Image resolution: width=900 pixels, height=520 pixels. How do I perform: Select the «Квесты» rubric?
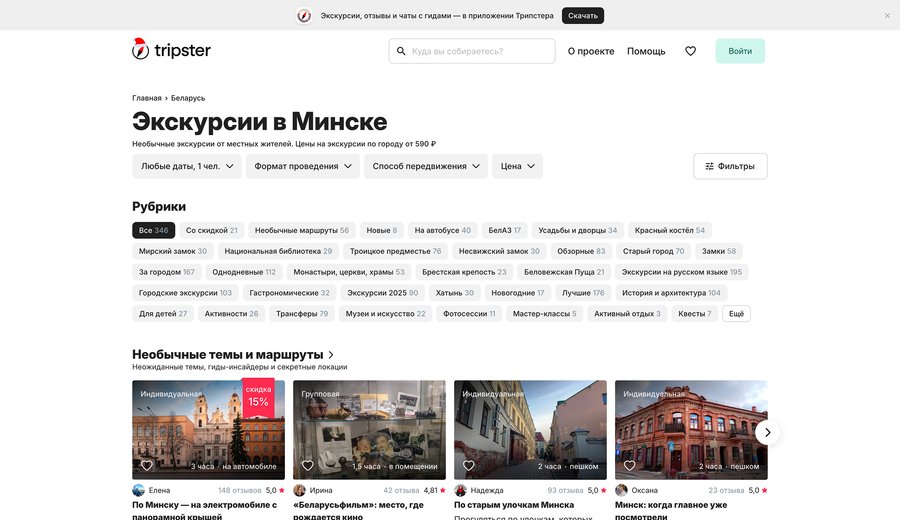pos(695,313)
